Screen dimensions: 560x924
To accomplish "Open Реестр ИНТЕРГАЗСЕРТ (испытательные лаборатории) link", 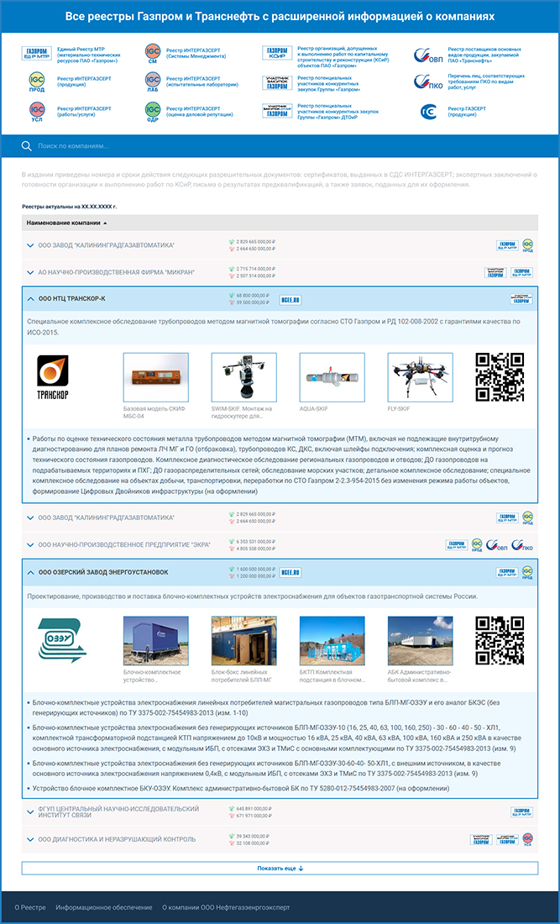I will tap(202, 81).
